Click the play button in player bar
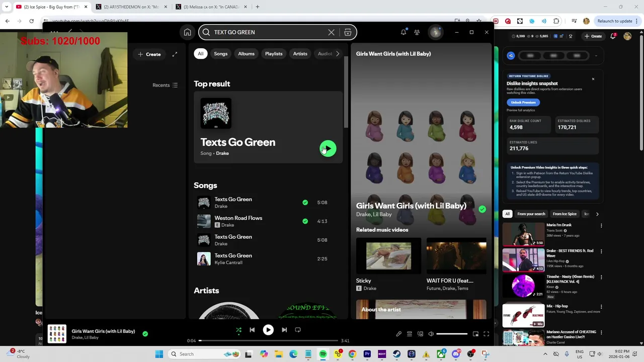 point(268,330)
